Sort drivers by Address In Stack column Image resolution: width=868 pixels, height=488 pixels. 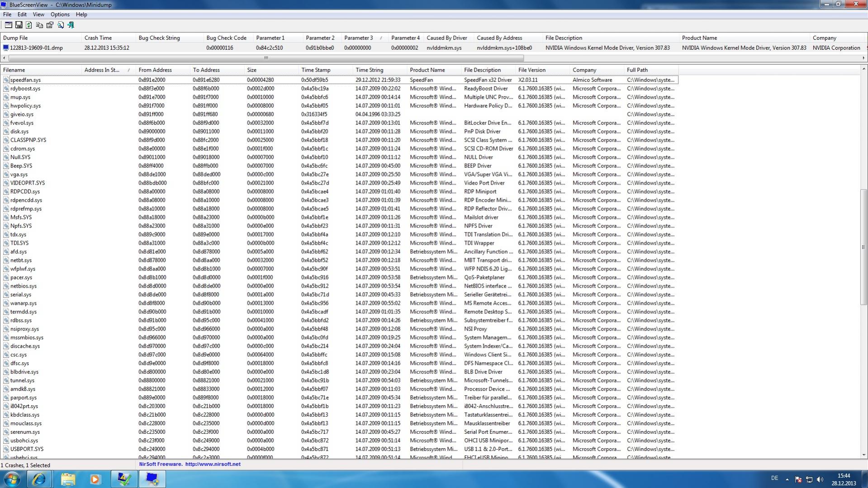(109, 70)
